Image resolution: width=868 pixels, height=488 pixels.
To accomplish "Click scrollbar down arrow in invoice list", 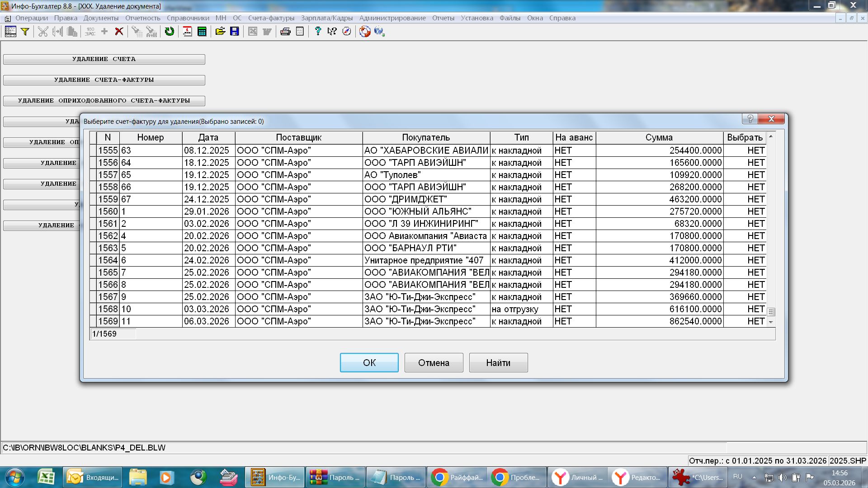I will (771, 322).
